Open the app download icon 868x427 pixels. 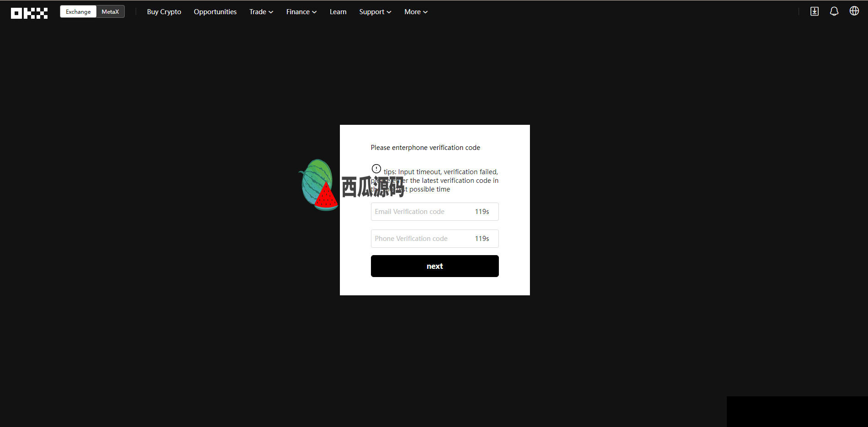[x=814, y=11]
